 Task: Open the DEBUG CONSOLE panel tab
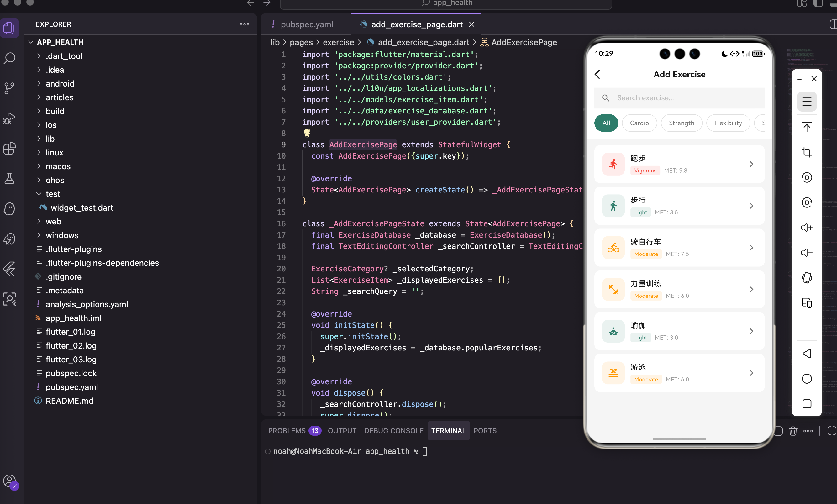(393, 431)
